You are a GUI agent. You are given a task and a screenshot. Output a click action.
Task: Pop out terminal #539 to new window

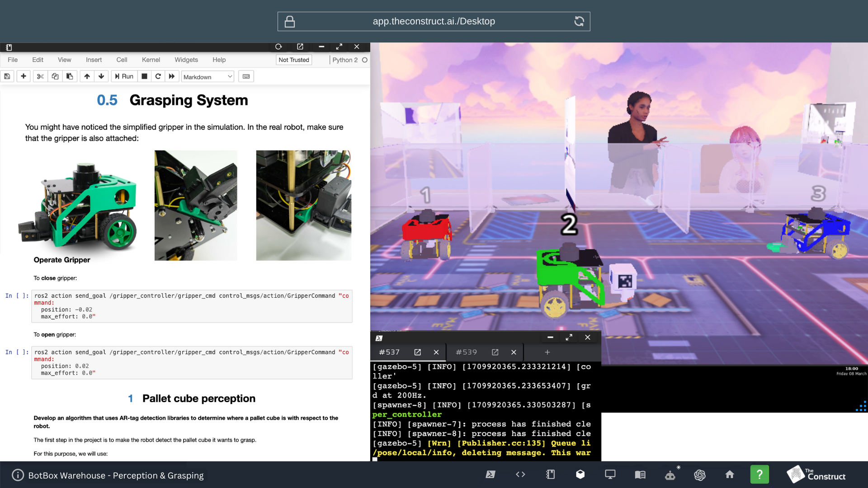(495, 352)
